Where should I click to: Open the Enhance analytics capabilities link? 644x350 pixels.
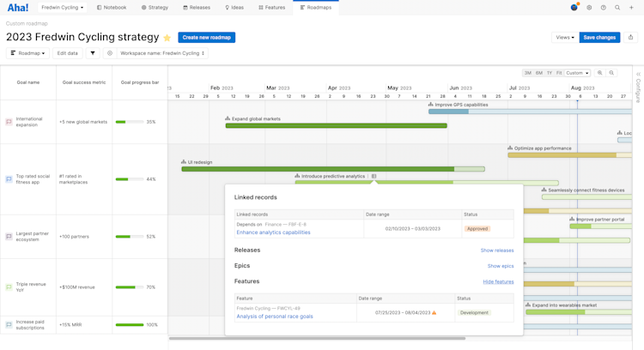click(x=274, y=232)
